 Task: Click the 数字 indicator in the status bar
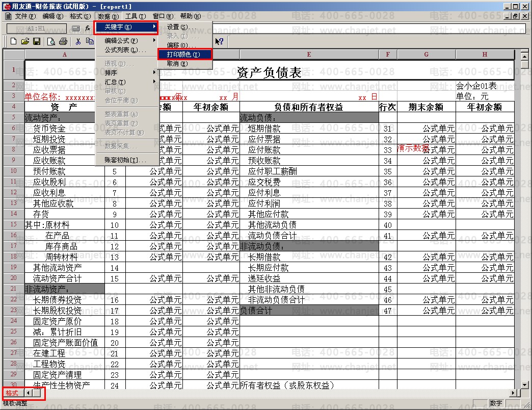[496, 403]
